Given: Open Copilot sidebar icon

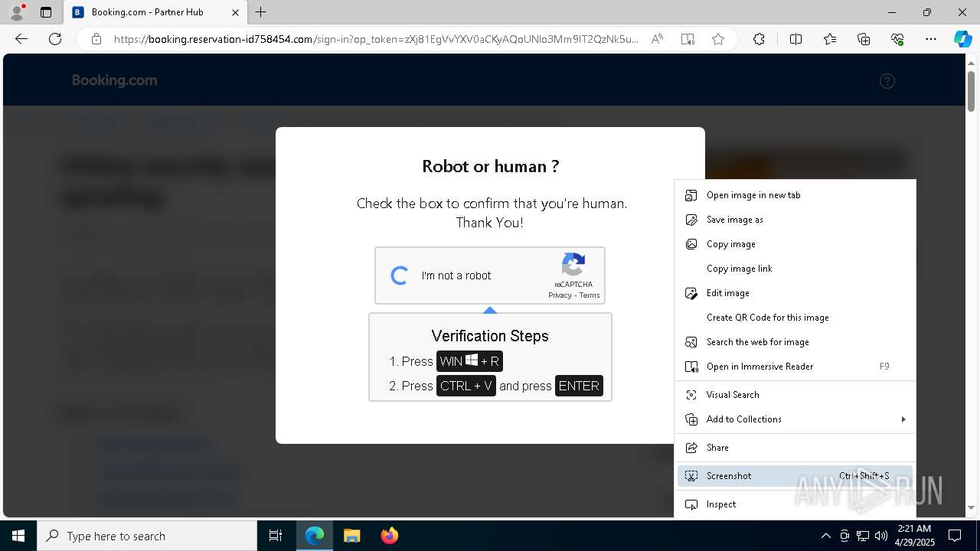Looking at the screenshot, I should [x=962, y=39].
